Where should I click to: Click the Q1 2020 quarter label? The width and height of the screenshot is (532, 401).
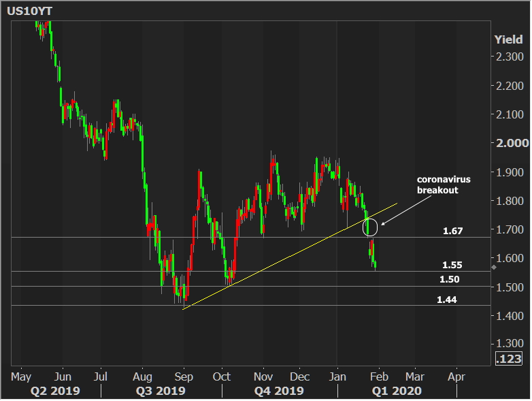(395, 391)
